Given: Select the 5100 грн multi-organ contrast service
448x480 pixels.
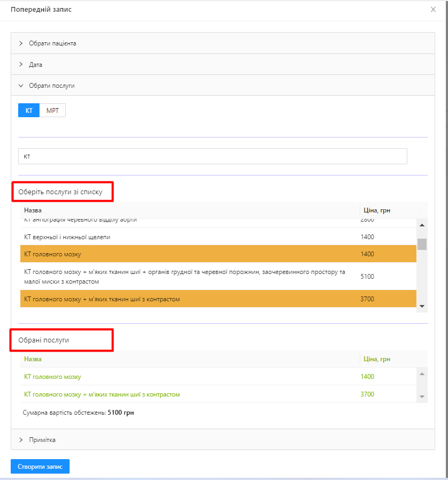Looking at the screenshot, I should 185,277.
